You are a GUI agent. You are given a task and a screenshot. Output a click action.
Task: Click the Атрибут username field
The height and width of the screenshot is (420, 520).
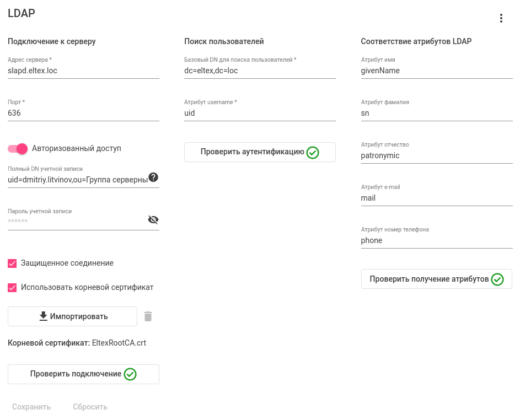tap(260, 114)
